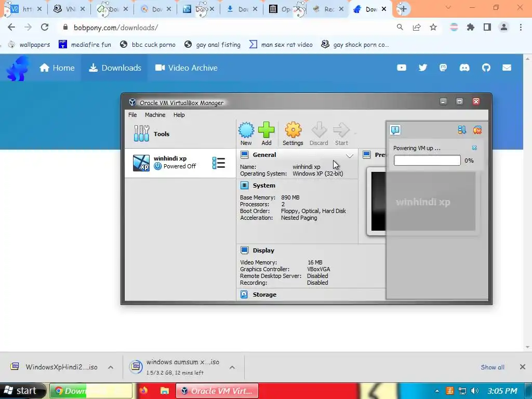This screenshot has height=399, width=532.
Task: Open the file explorer folder taskbar icon
Action: coord(165,391)
